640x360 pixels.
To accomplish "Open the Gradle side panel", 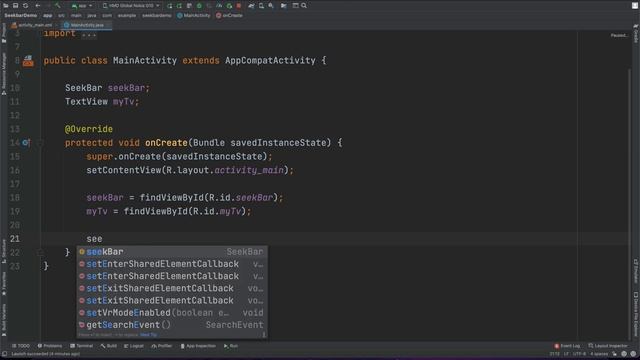I will tap(636, 33).
